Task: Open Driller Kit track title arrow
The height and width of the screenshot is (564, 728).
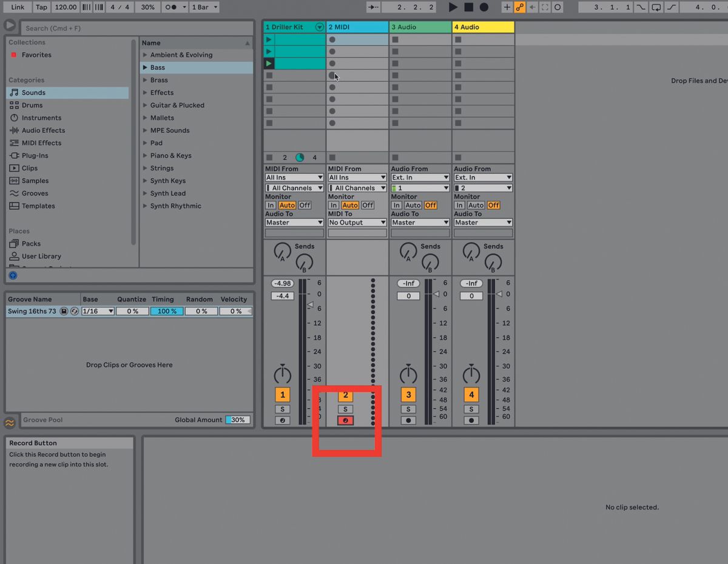Action: click(319, 27)
